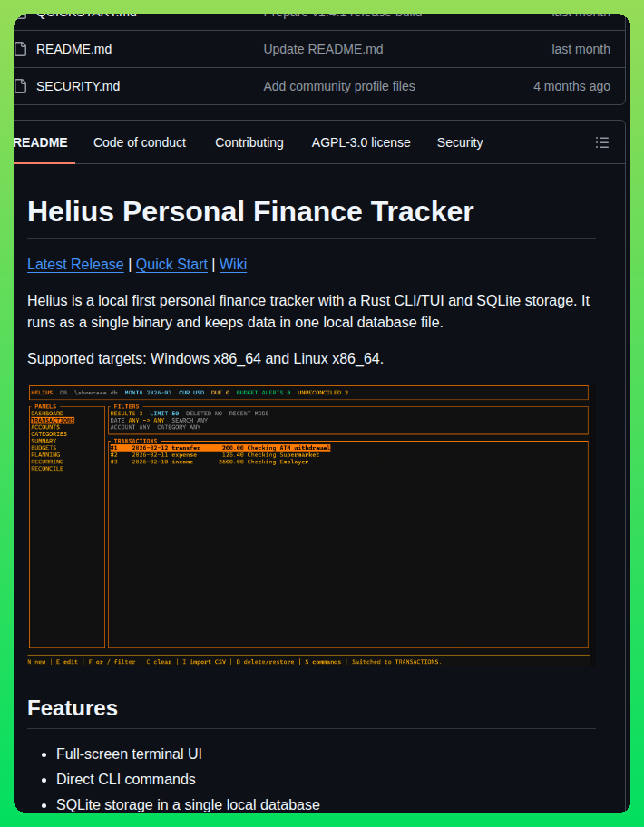Select the README tab

pyautogui.click(x=41, y=142)
